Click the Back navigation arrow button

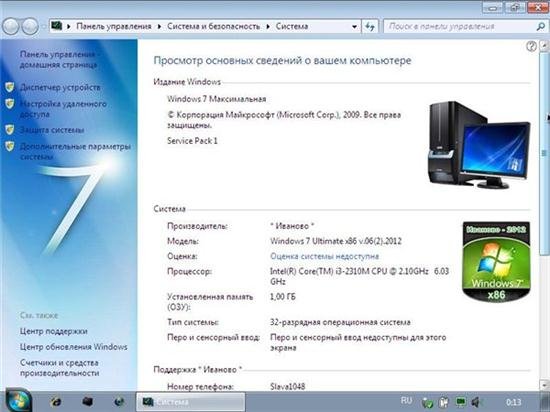(x=11, y=27)
